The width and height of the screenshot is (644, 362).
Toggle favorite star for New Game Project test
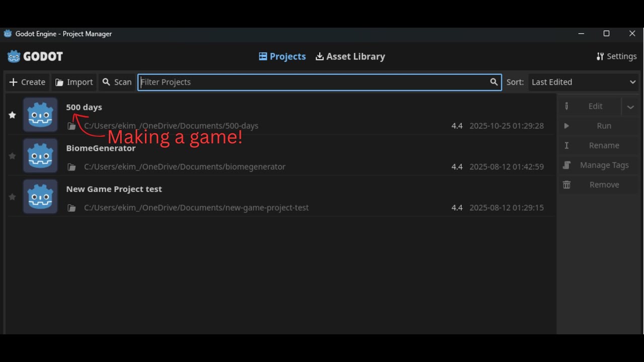[13, 197]
